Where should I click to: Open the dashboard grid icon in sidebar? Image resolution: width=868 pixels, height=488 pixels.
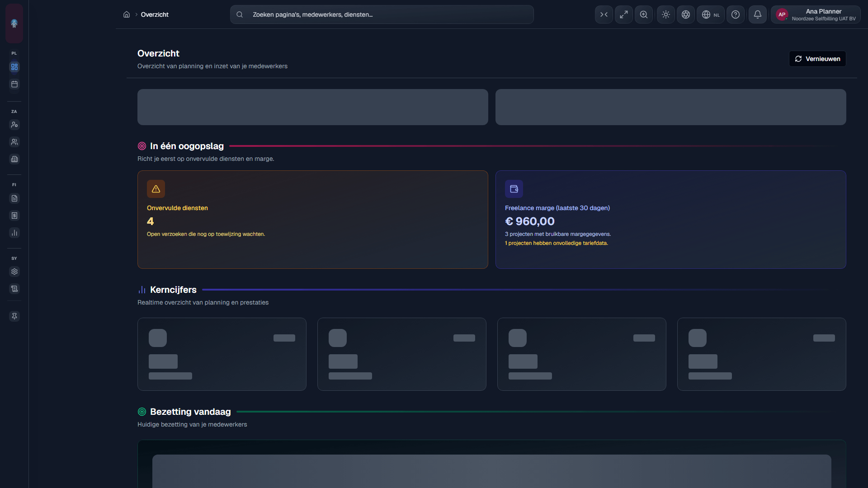point(14,67)
